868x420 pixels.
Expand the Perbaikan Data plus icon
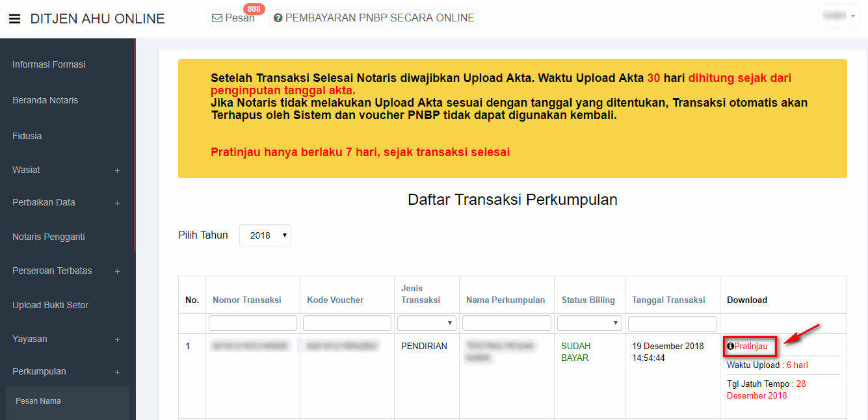point(117,203)
